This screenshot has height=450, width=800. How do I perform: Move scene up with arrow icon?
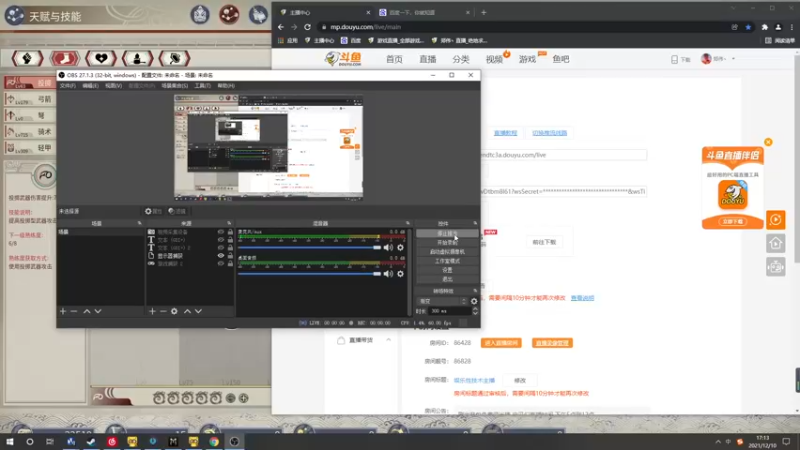click(87, 311)
